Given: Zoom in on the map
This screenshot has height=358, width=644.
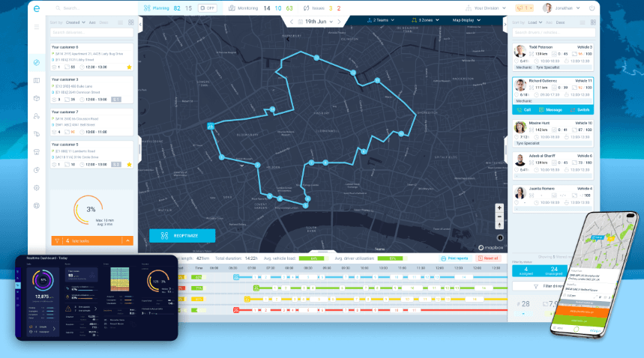Looking at the screenshot, I should point(499,208).
